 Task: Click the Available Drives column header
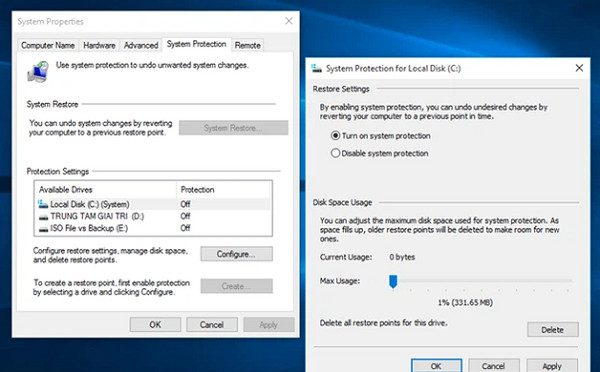click(x=106, y=189)
